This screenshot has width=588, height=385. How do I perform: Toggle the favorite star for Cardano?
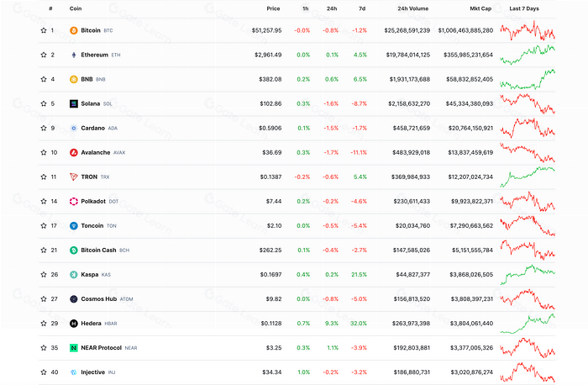pos(44,128)
